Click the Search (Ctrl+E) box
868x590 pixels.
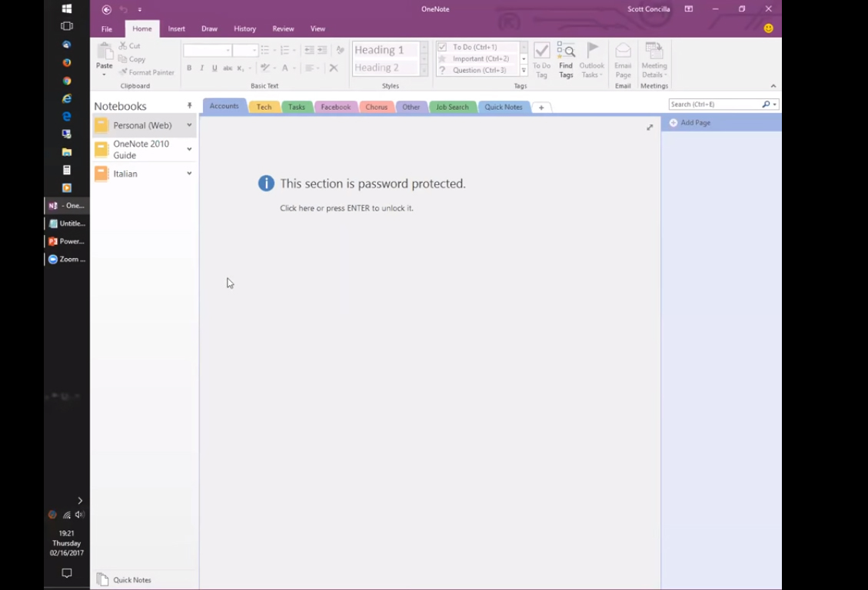click(x=715, y=104)
